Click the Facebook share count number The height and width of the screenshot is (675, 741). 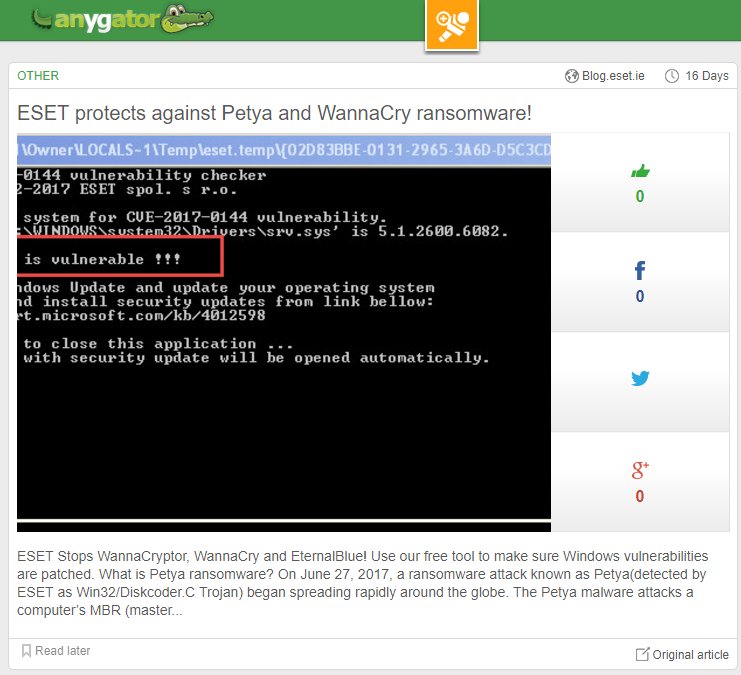[640, 296]
